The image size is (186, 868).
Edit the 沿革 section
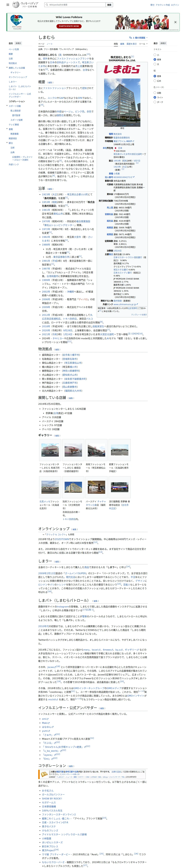[x=50, y=189]
